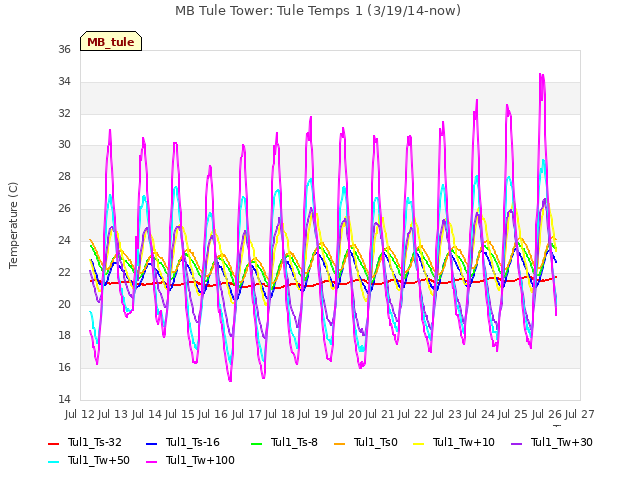The height and width of the screenshot is (480, 640).
Task: Click the Jul 19 x-axis tick label
Action: (x=314, y=414)
